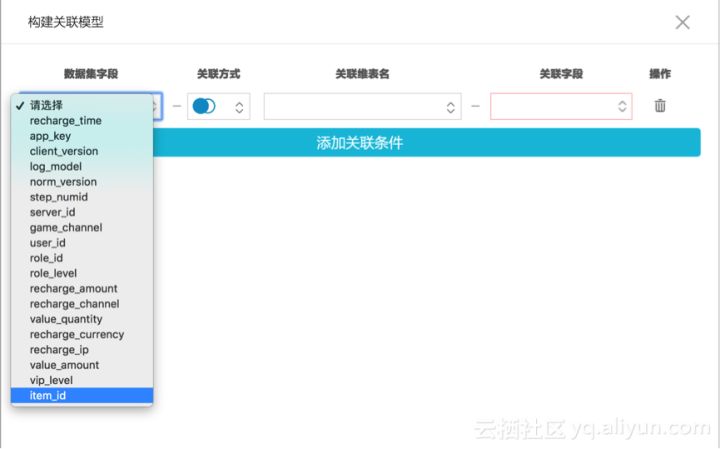Viewport: 720px width, 449px height.
Task: Open the 关联字段 dropdown
Action: point(561,107)
